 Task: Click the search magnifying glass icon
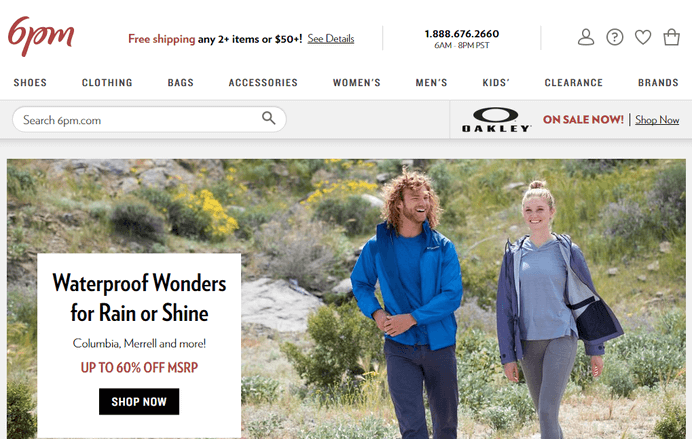click(268, 118)
